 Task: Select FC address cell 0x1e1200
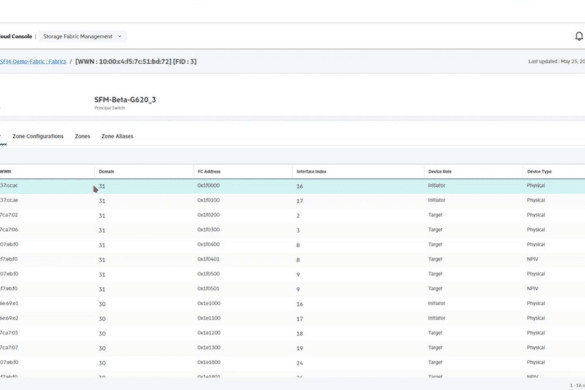[209, 333]
